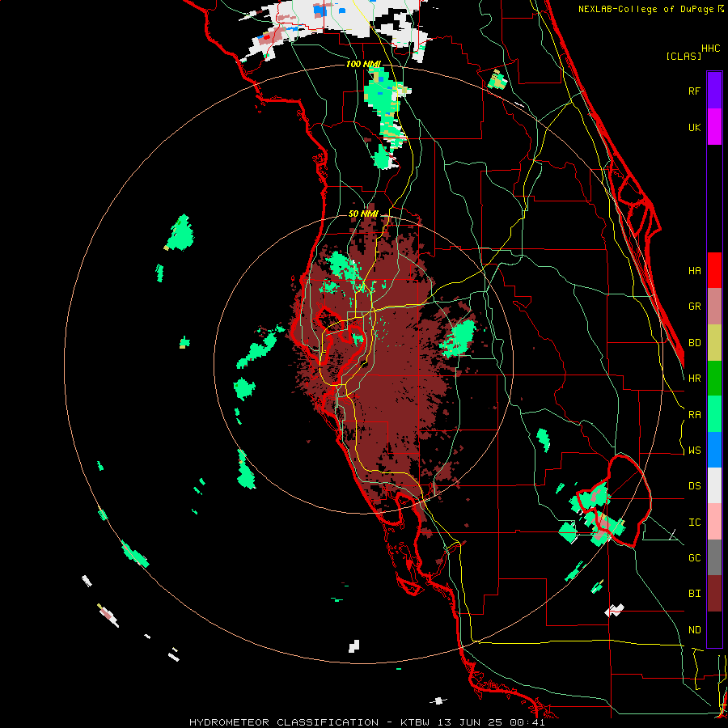Click the BD legend label
Image resolution: width=728 pixels, height=728 pixels.
694,343
